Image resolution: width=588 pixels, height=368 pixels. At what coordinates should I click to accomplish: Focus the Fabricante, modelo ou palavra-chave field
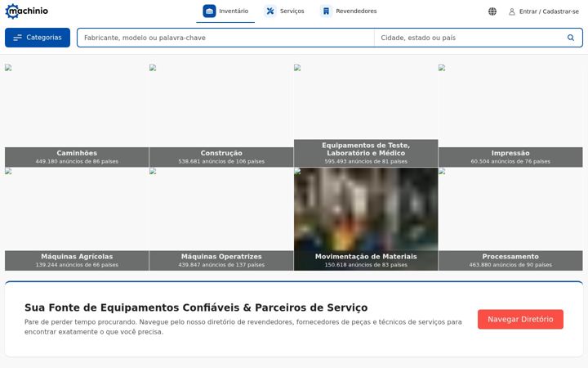[225, 38]
